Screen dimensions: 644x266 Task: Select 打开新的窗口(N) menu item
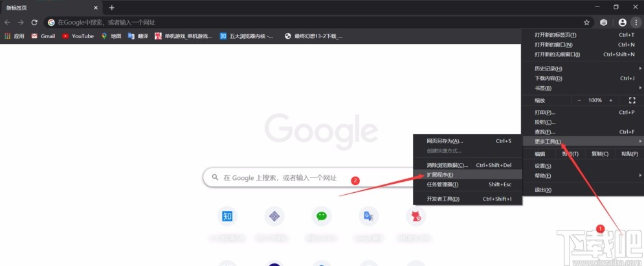point(582,45)
